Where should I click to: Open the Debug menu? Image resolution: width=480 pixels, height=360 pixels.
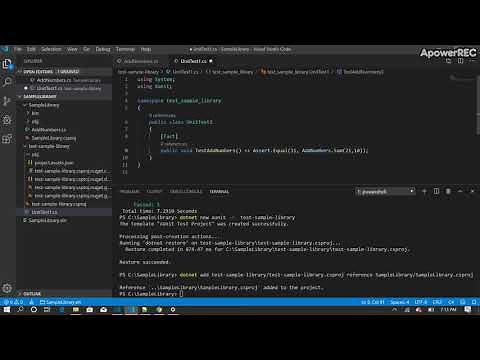[103, 49]
